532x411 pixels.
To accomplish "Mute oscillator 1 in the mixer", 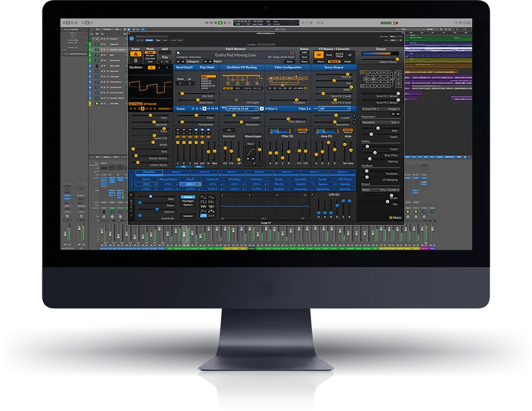I will pyautogui.click(x=178, y=130).
